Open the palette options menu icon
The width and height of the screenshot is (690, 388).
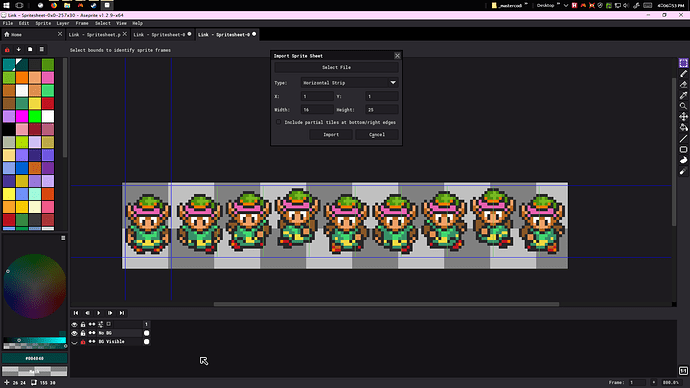tap(41, 50)
